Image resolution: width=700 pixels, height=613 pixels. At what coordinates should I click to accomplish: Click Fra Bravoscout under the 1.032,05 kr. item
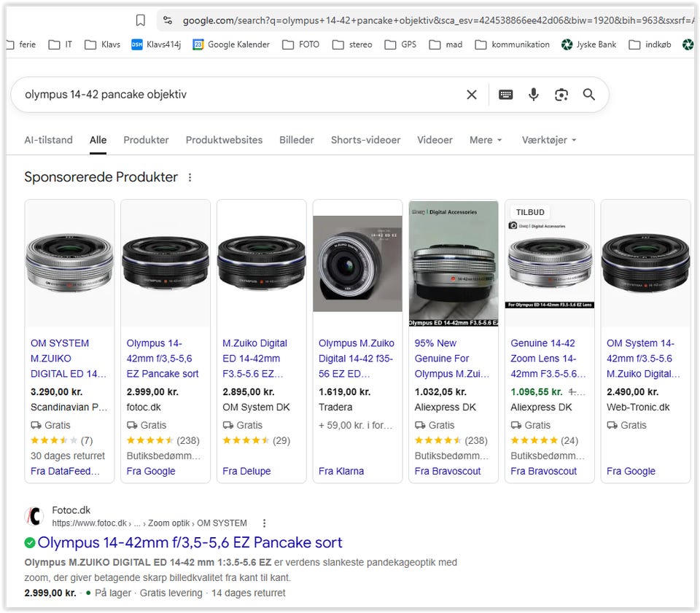pyautogui.click(x=447, y=471)
